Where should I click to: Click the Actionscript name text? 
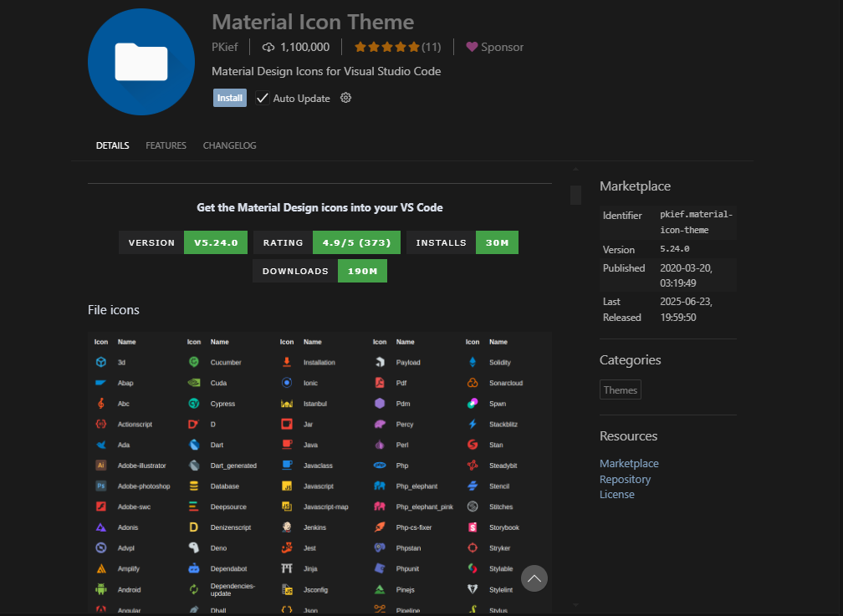135,424
